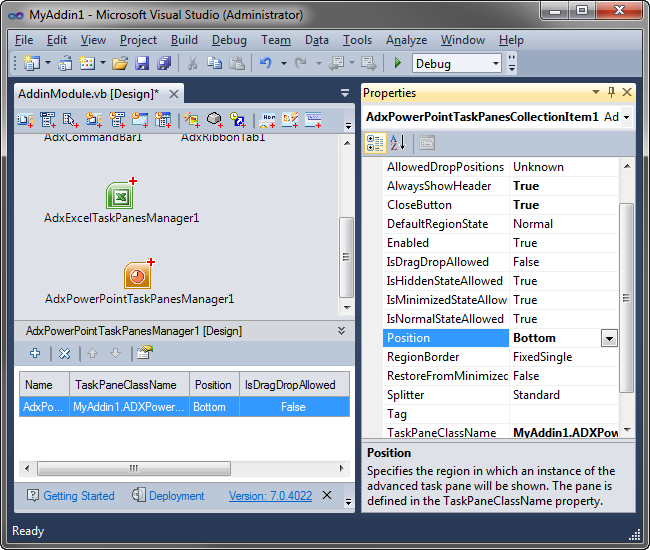Click the Version: 7.0.4022 link
The width and height of the screenshot is (650, 550).
pyautogui.click(x=270, y=496)
